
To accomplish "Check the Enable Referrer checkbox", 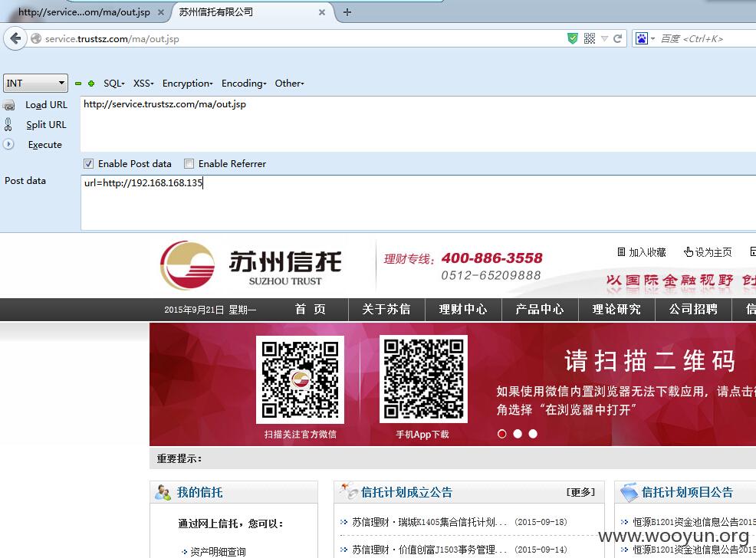I will [189, 164].
